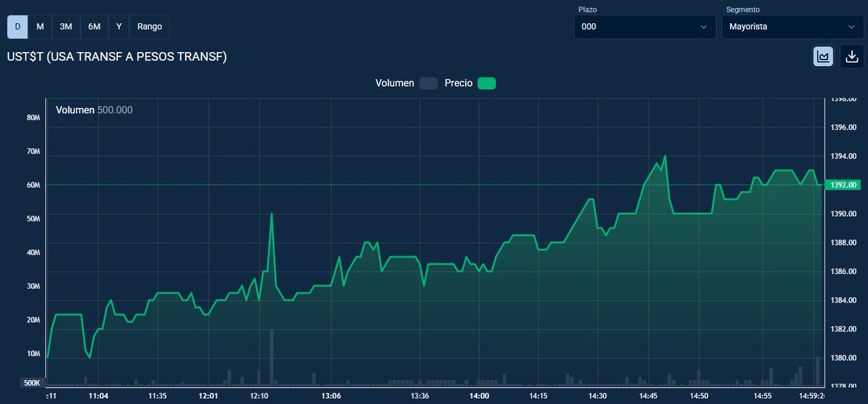
Task: Click the 1394.00 price axis label
Action: [x=844, y=156]
